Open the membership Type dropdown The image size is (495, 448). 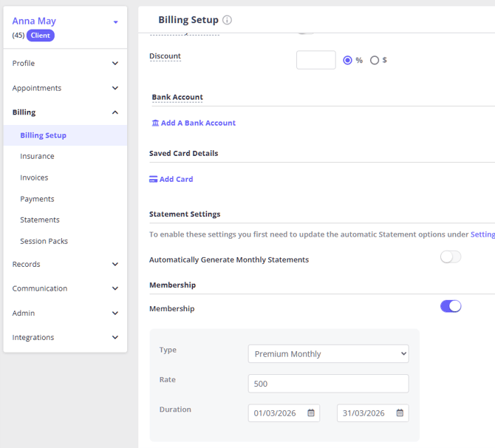point(328,354)
